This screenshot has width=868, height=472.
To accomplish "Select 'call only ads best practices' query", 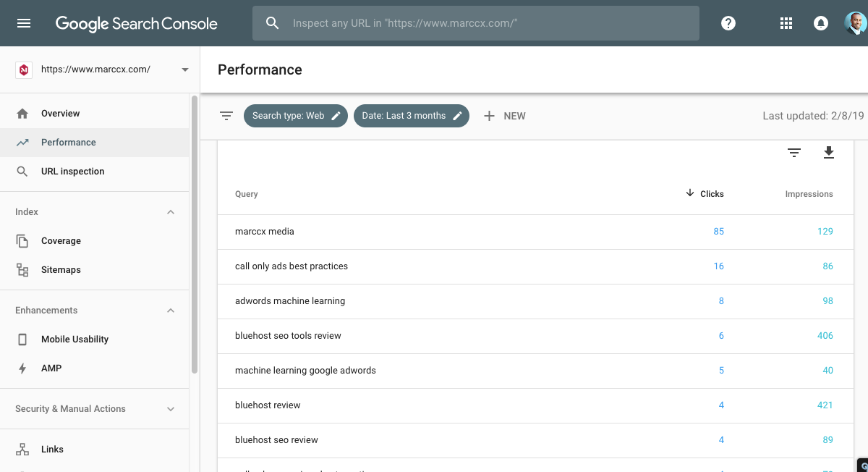I will click(534, 266).
